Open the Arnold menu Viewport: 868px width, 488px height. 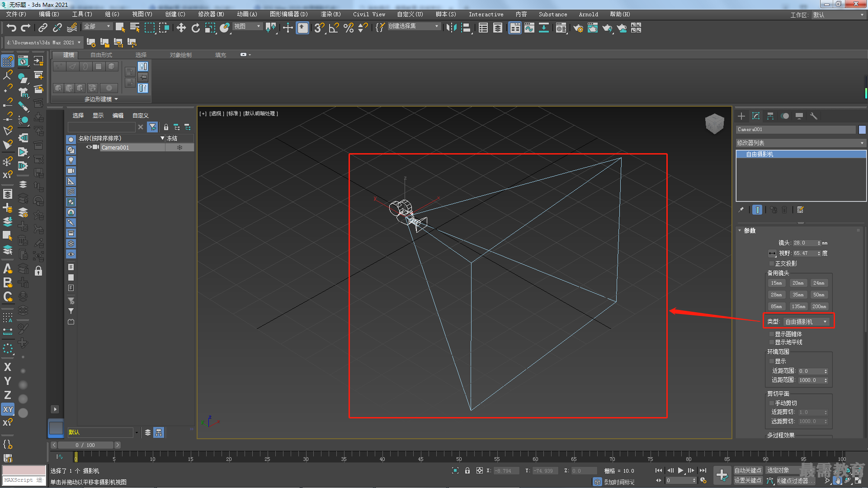tap(588, 14)
